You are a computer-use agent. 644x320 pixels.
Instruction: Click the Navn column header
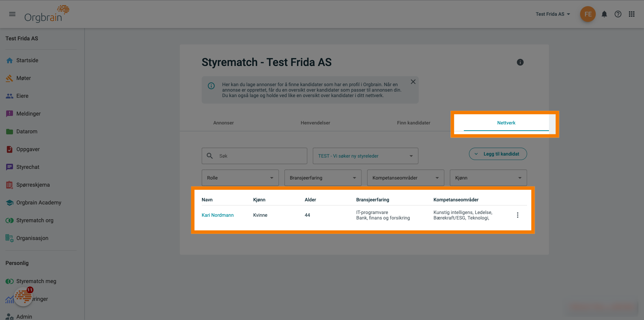[207, 200]
